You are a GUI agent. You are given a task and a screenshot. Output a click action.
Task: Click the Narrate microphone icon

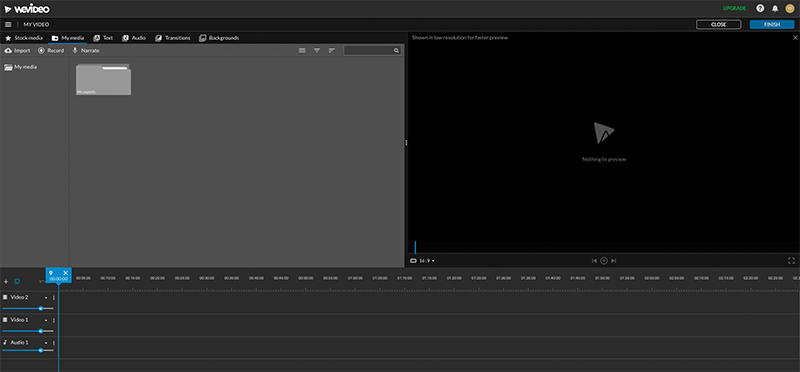(x=75, y=51)
